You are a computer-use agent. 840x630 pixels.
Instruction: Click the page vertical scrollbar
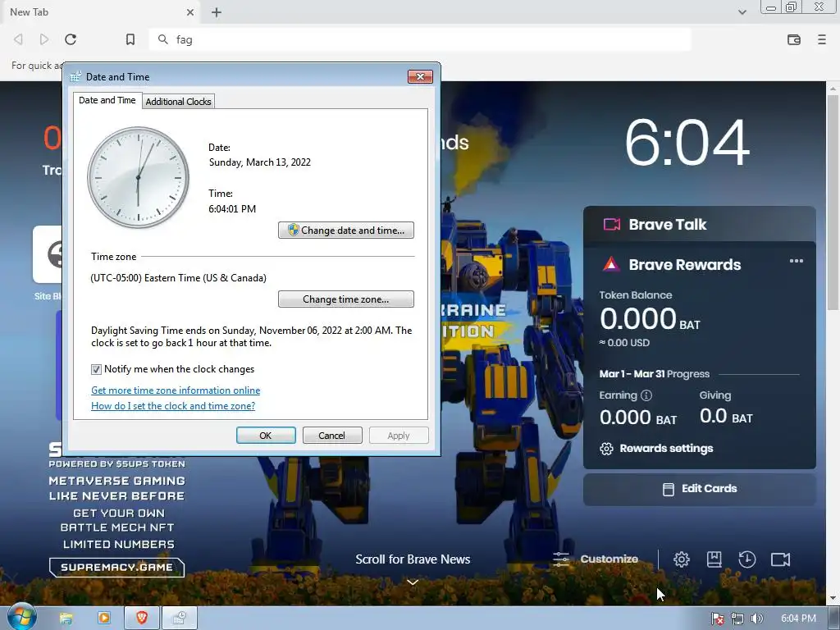833,203
